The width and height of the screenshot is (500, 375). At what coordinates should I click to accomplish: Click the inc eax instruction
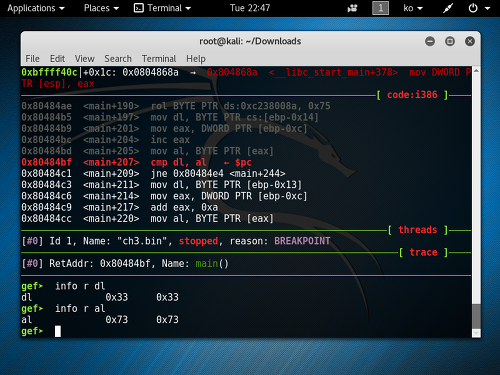[x=170, y=140]
